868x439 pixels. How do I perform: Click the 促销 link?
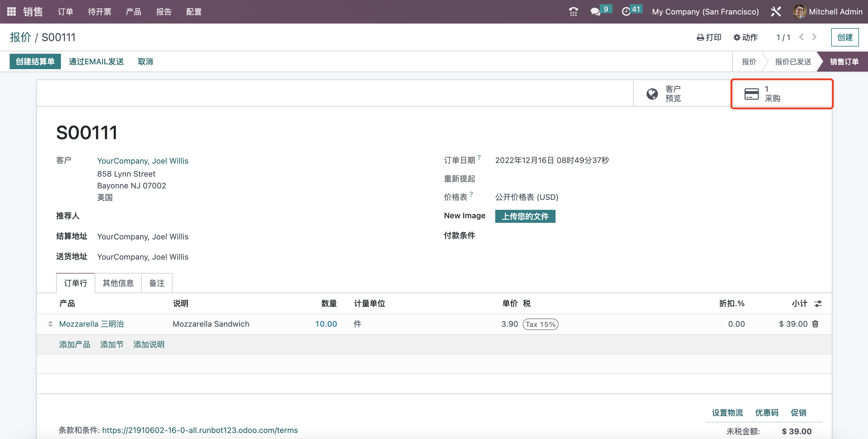coord(798,413)
